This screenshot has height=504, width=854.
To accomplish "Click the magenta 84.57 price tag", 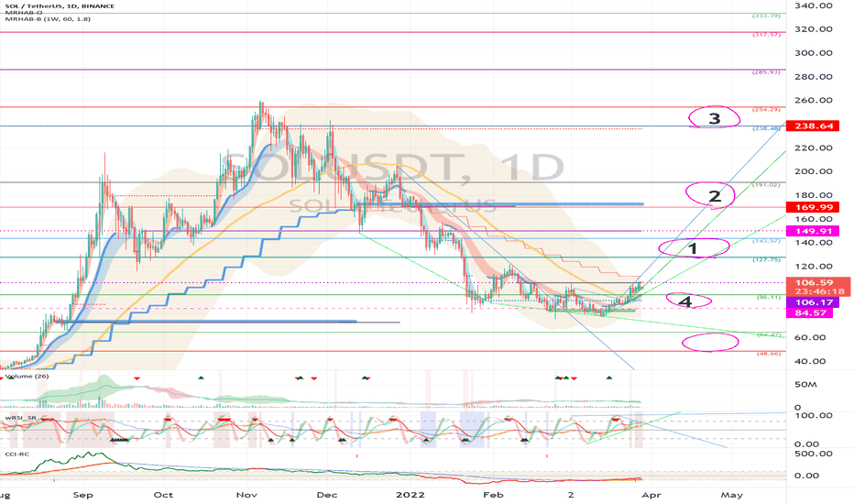I will coord(810,312).
